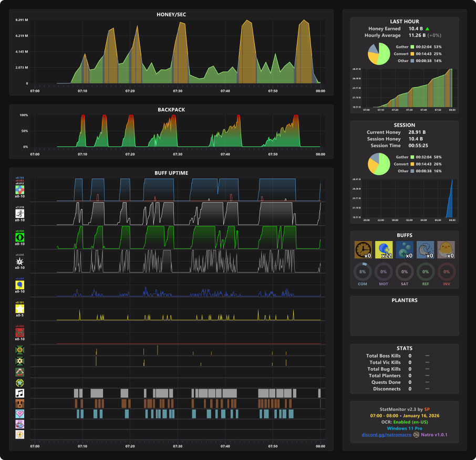Viewport: 476px width, 460px height.
Task: Click the green Gather swatch in Last Hour
Action: 412,47
